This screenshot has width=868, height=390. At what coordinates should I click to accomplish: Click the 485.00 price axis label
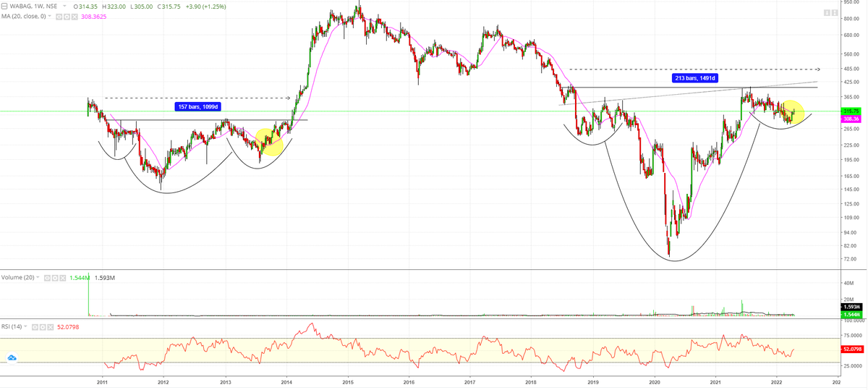[851, 69]
